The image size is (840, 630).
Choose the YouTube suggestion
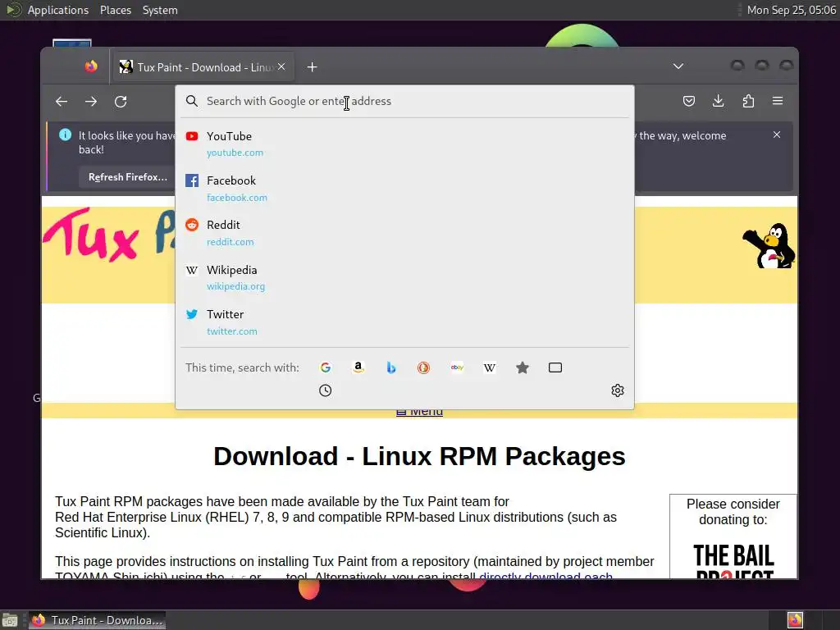pyautogui.click(x=404, y=144)
